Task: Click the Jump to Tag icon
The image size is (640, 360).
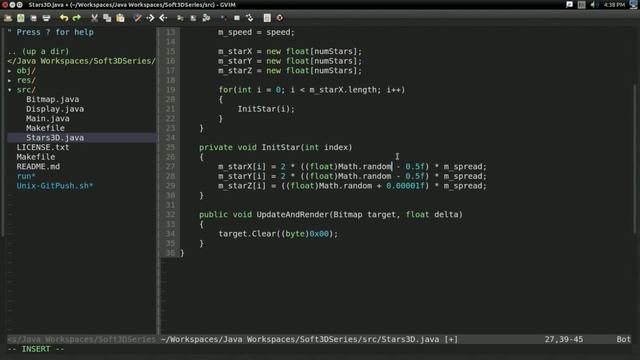Action: click(x=249, y=18)
